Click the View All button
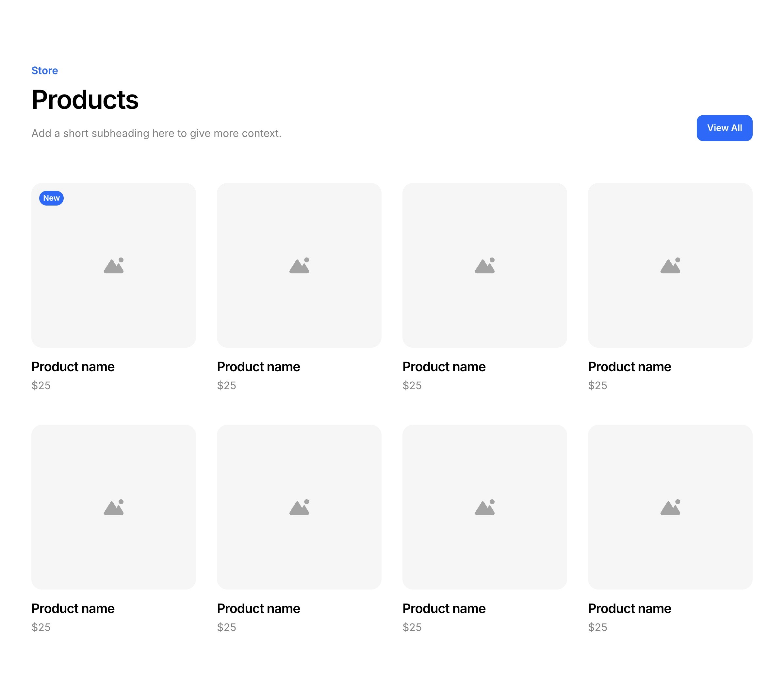 (724, 128)
